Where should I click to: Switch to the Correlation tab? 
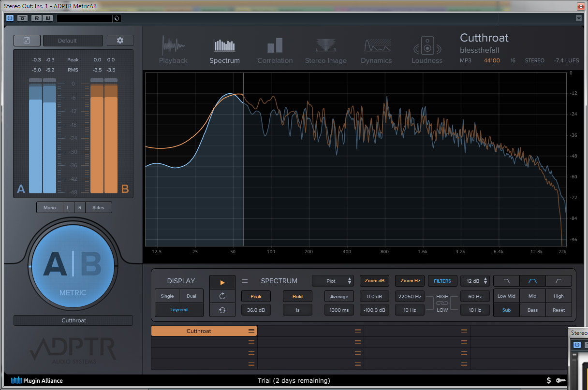275,50
